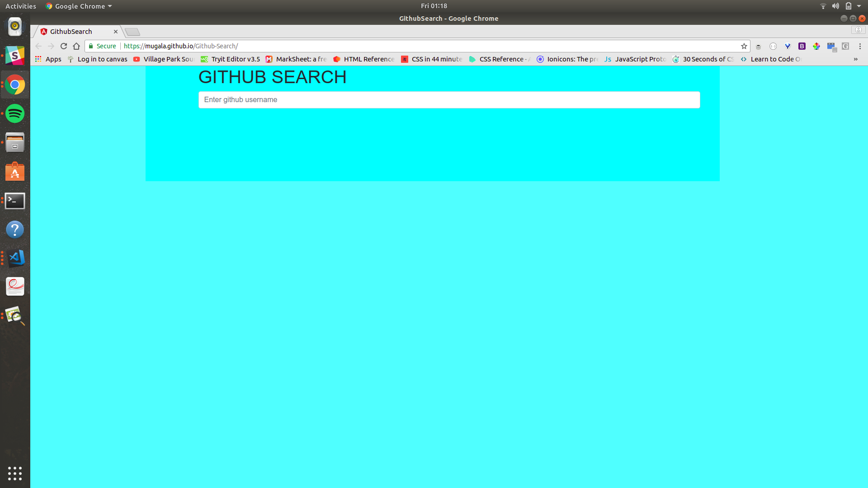Open the MarkSheet bookmark
This screenshot has width=868, height=488.
tap(296, 59)
